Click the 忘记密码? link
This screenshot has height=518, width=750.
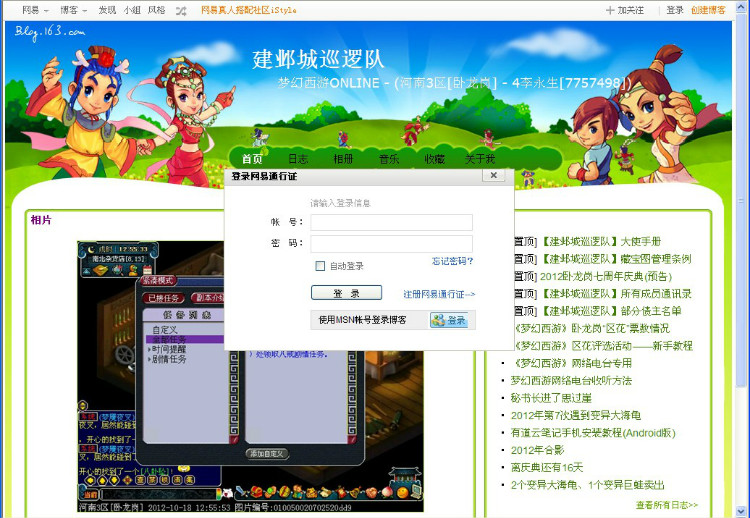tap(452, 261)
